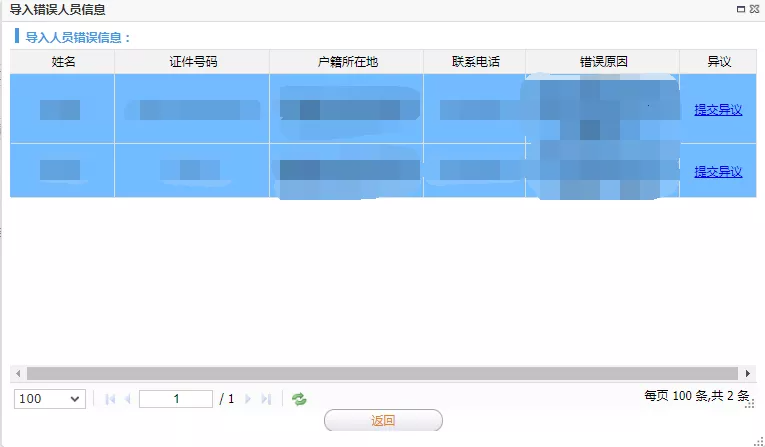
Task: Go to the first page of results
Action: click(110, 399)
